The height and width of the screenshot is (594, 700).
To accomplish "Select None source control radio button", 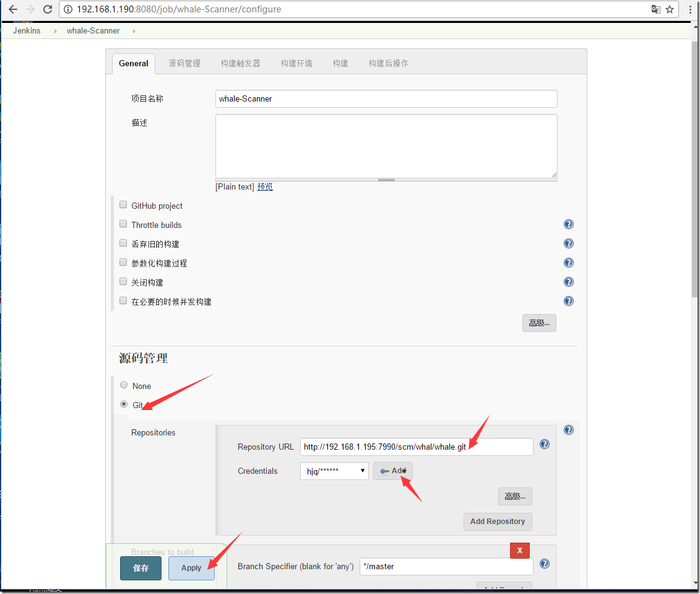I will pyautogui.click(x=124, y=385).
